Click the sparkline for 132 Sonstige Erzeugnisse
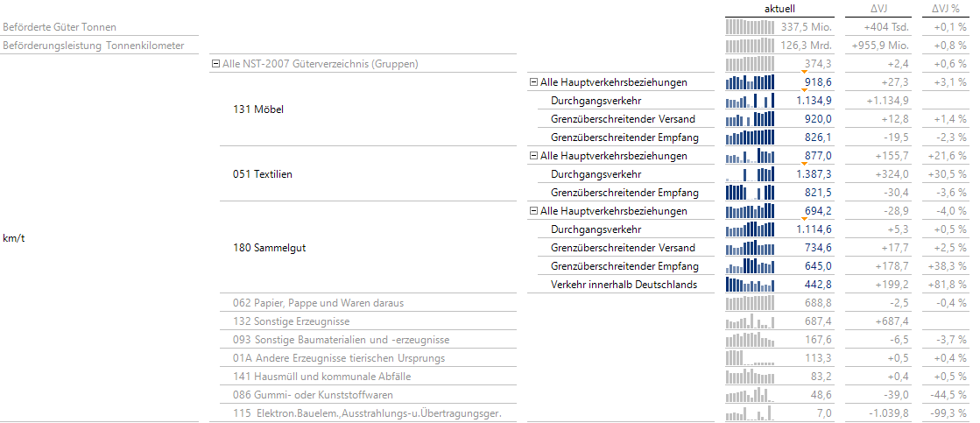Viewport: 980px width, 423px height. coord(751,321)
